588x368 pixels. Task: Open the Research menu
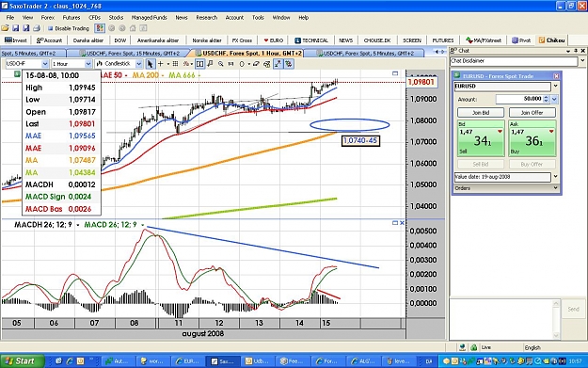[207, 17]
